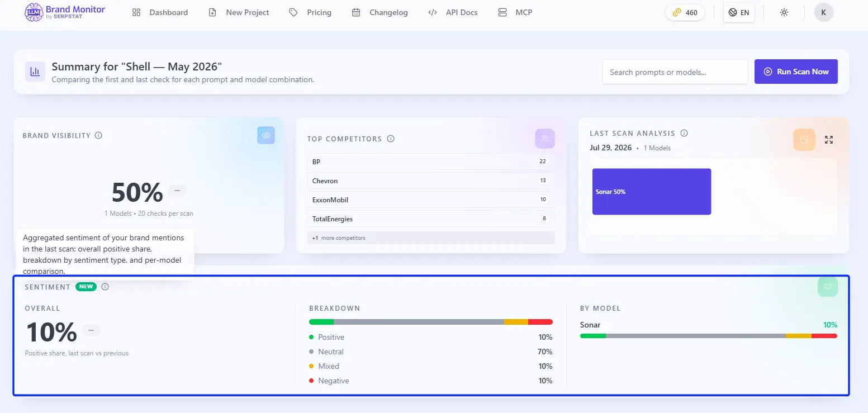Click the Sonar 50% chart block
This screenshot has width=868, height=413.
pyautogui.click(x=652, y=192)
